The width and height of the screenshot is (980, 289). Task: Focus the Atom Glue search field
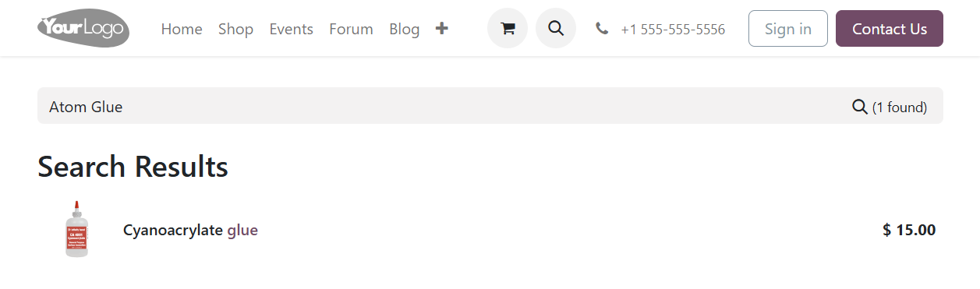[x=444, y=107]
